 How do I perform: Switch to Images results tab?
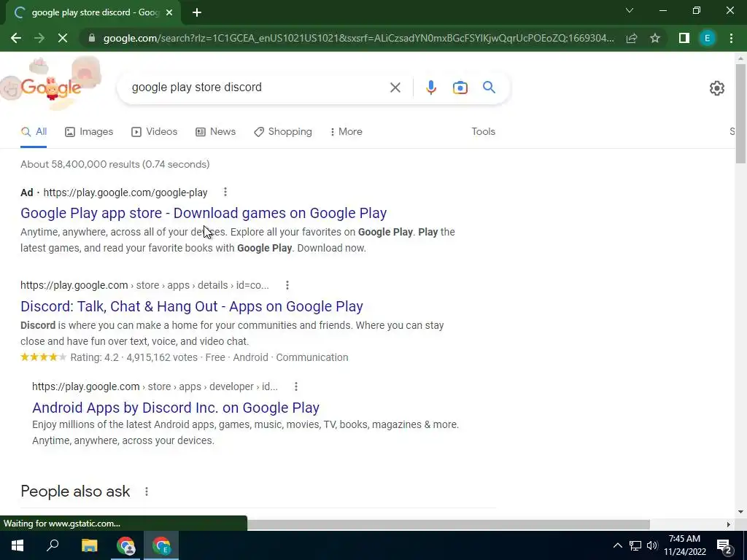pos(89,131)
